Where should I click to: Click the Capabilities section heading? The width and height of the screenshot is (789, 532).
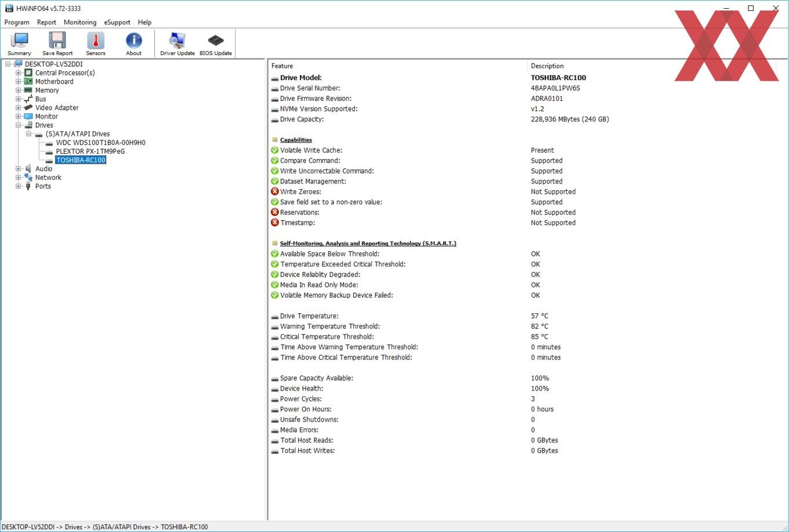[296, 140]
